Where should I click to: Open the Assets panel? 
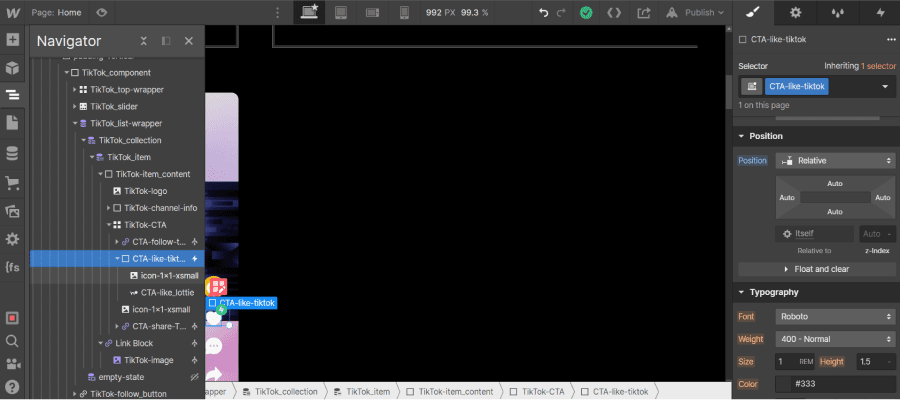click(x=13, y=211)
